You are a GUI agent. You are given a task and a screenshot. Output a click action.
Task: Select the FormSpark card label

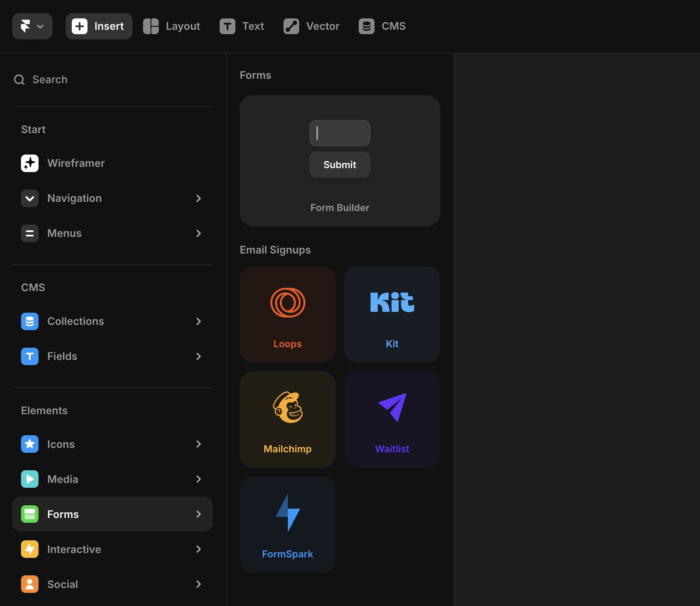click(287, 554)
